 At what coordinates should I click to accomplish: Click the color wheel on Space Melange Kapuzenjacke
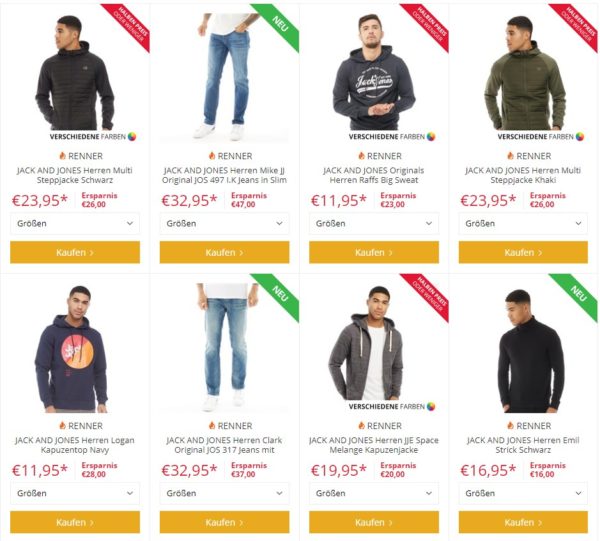point(432,407)
